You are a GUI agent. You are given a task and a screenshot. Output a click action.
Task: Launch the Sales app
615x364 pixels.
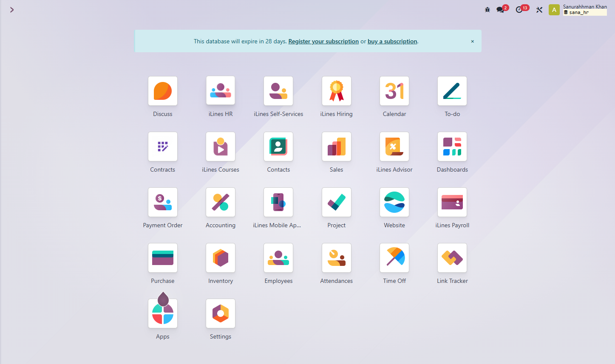337,147
